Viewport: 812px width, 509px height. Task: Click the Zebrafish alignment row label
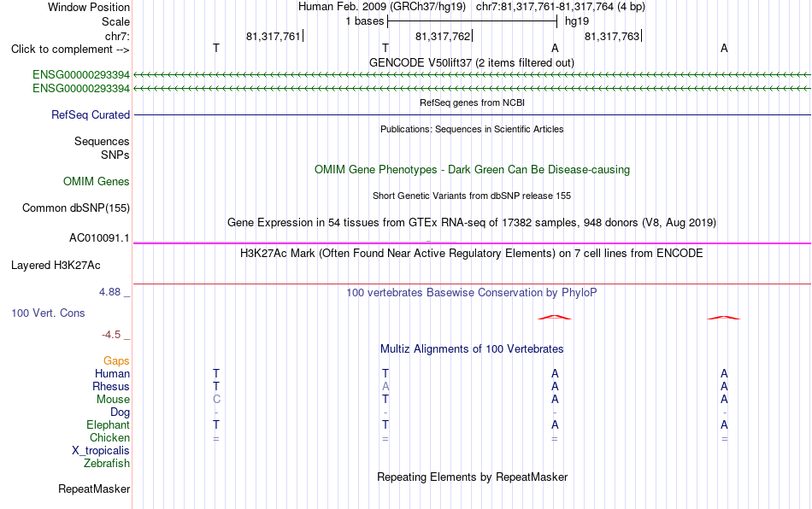coord(107,464)
